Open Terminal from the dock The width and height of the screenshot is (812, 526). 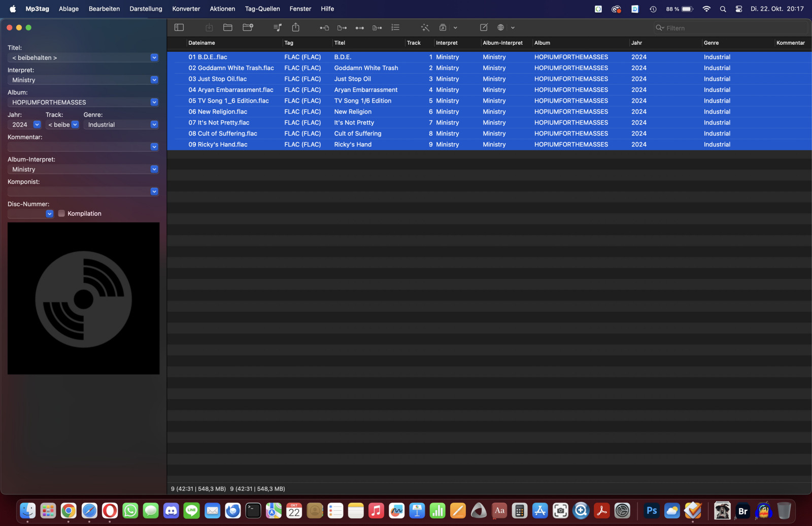253,510
